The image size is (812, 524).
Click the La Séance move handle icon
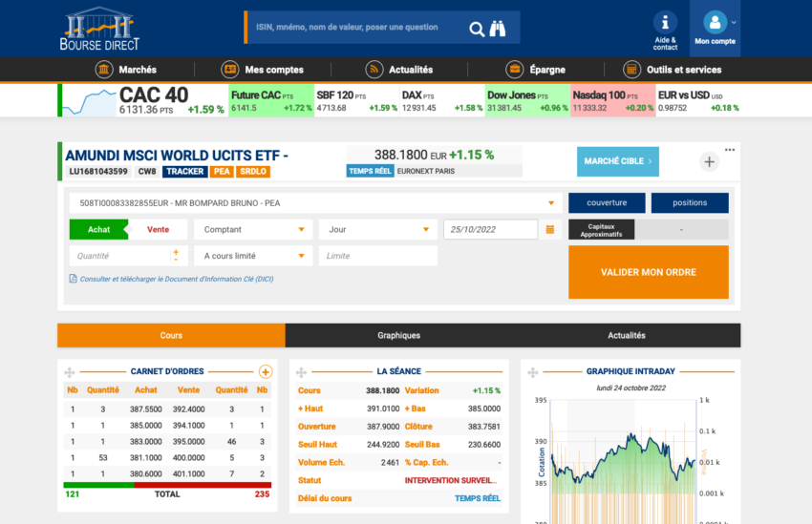301,372
